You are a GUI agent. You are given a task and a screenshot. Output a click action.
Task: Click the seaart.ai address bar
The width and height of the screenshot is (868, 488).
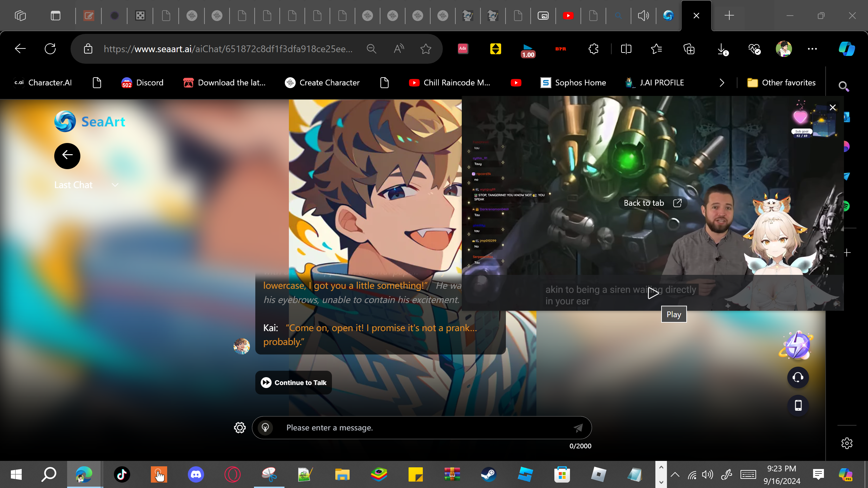(x=228, y=49)
